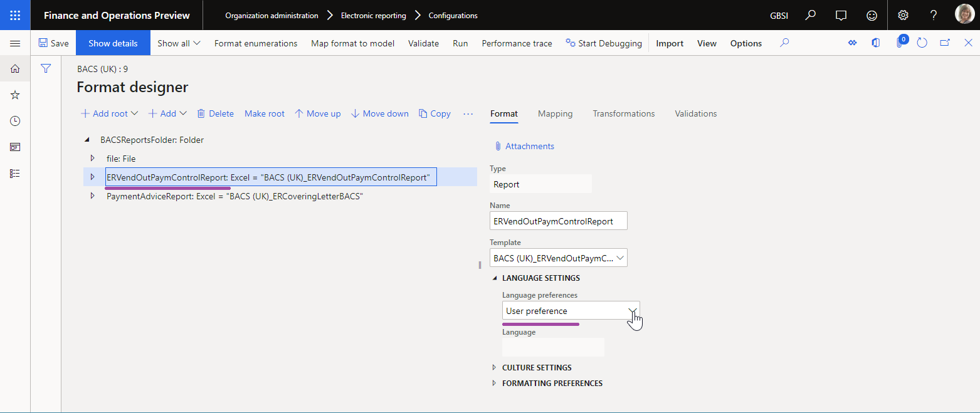Click the Home icon in sidebar
Image resolution: width=980 pixels, height=413 pixels.
pos(15,69)
